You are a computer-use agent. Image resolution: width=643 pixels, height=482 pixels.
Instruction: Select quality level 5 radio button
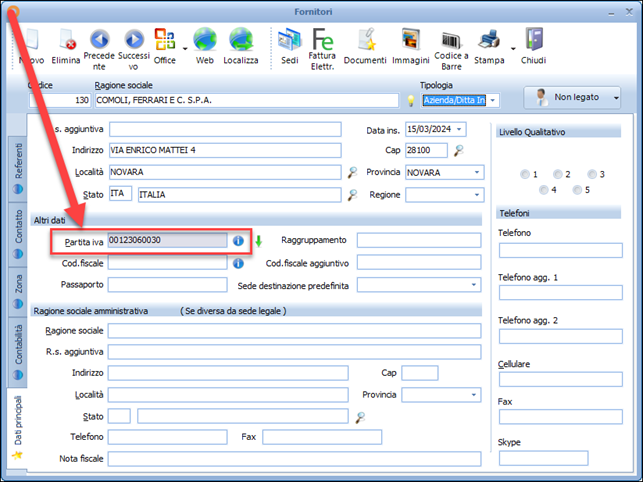pyautogui.click(x=577, y=190)
